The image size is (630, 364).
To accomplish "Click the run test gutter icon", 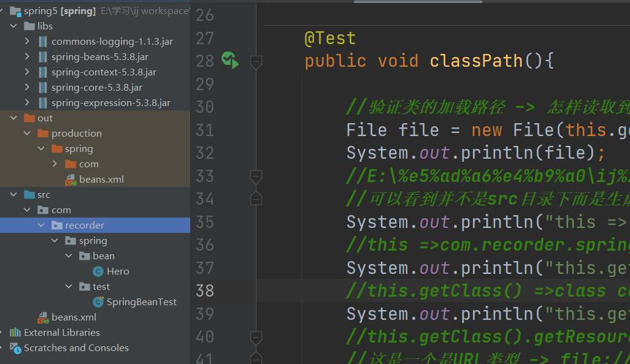I will pos(229,60).
